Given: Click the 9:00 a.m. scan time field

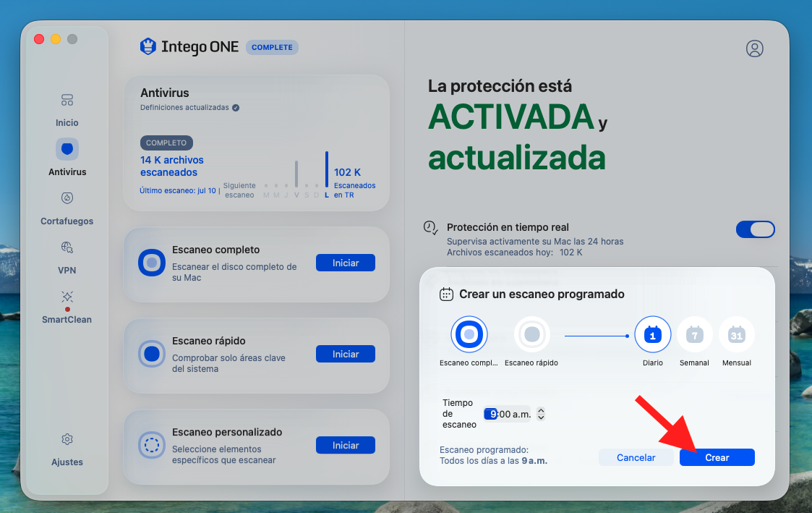Looking at the screenshot, I should pos(507,414).
